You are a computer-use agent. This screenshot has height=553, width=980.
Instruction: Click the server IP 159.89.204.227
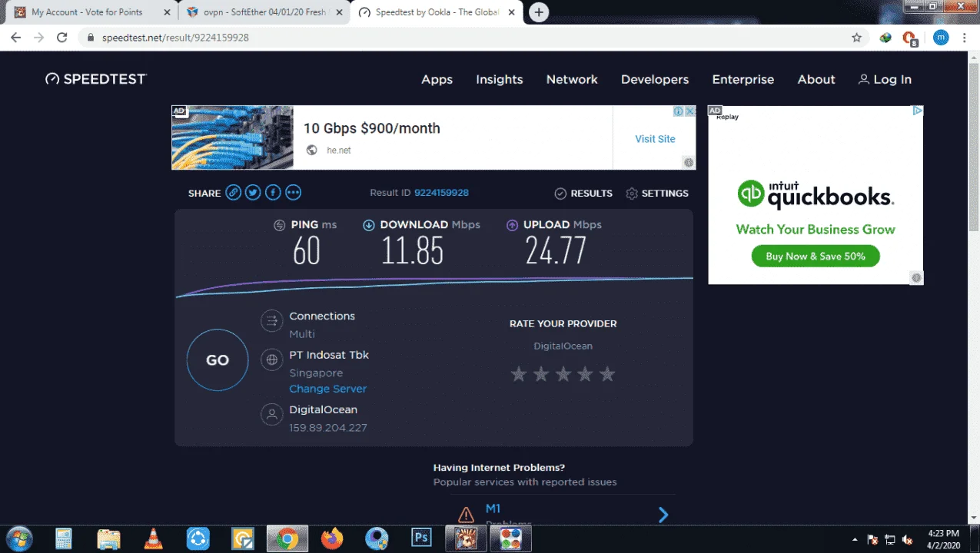click(328, 428)
